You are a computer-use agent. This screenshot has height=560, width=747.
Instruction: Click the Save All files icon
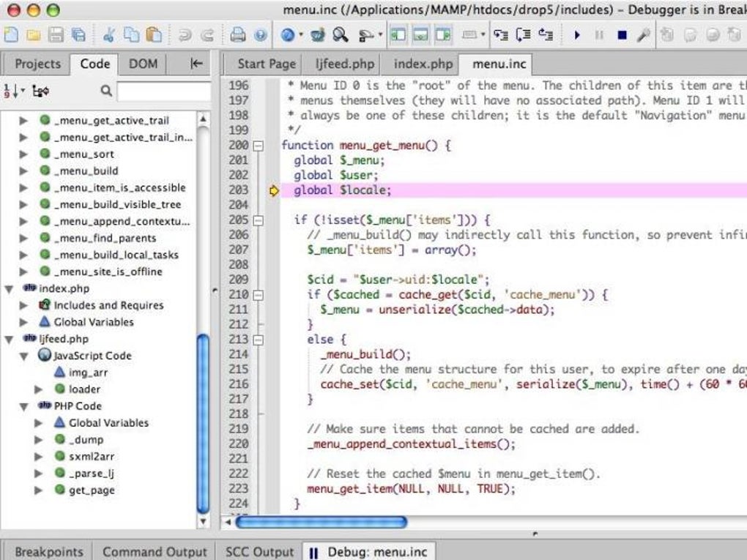[78, 34]
